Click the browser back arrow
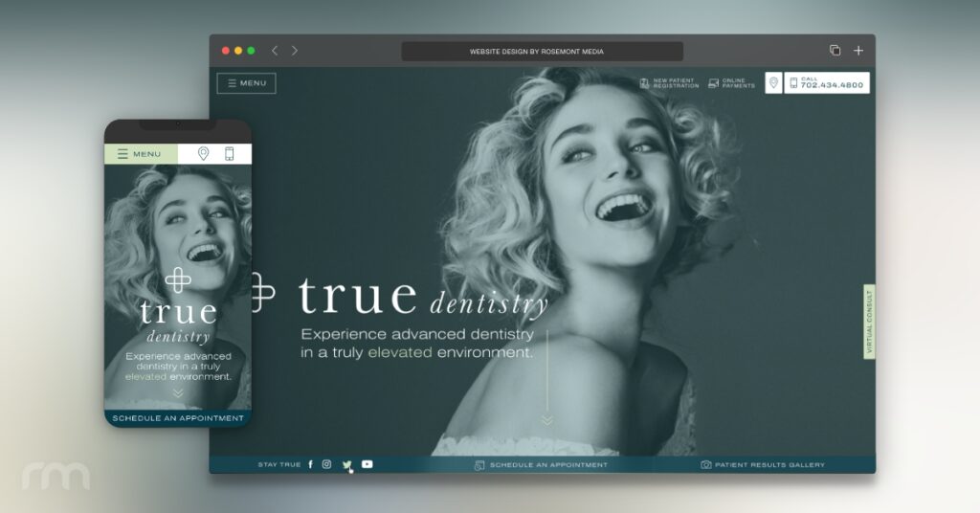980x513 pixels. (275, 51)
